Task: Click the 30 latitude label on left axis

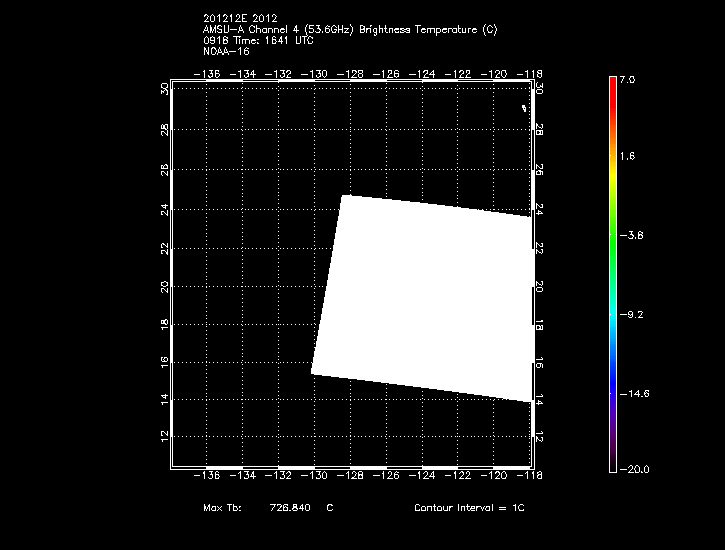Action: click(164, 89)
